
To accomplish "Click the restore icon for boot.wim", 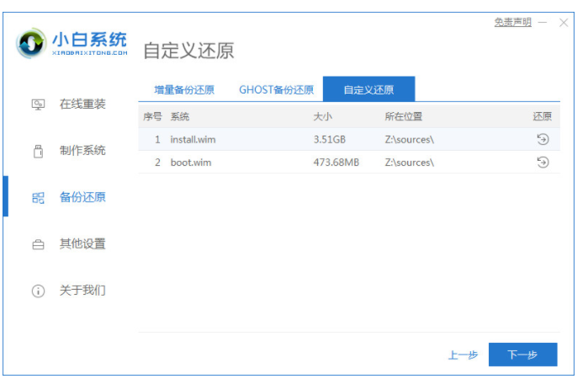I will click(543, 163).
